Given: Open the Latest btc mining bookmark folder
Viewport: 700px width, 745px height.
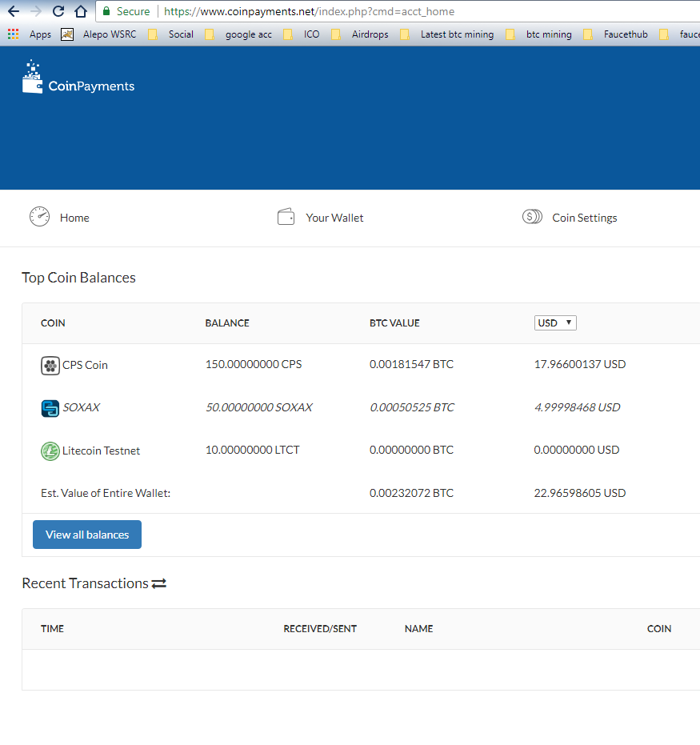Looking at the screenshot, I should click(x=447, y=34).
